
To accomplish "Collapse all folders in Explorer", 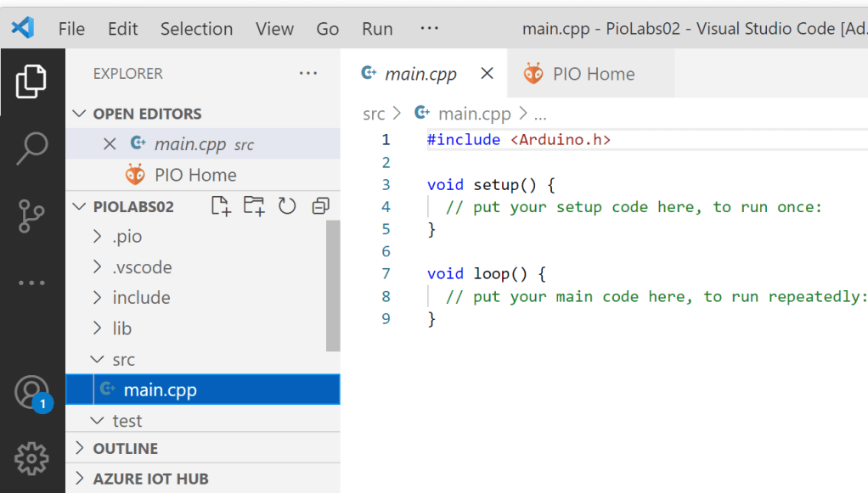I will point(319,205).
